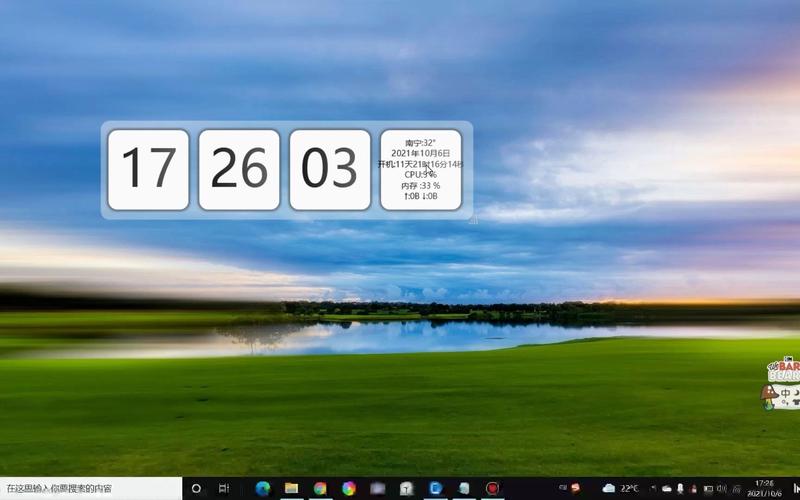
Task: Click the colorful circle app icon in taskbar
Action: [349, 488]
